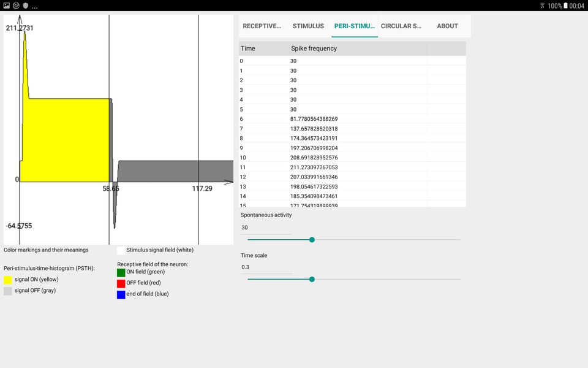588x368 pixels.
Task: Click the gray signal OFF region in the graph
Action: [175, 172]
